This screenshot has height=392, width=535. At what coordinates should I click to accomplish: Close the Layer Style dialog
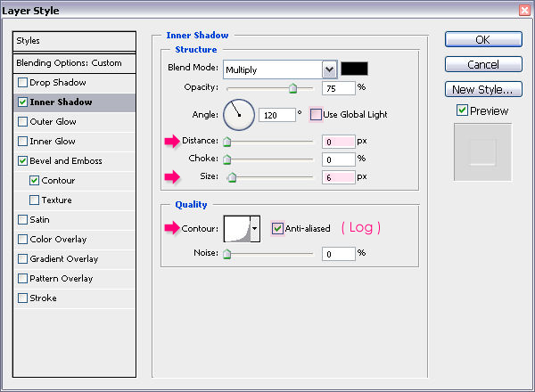click(523, 9)
